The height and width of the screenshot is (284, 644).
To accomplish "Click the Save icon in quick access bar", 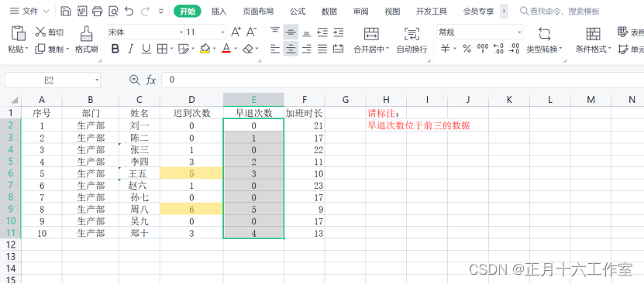I will click(x=66, y=11).
